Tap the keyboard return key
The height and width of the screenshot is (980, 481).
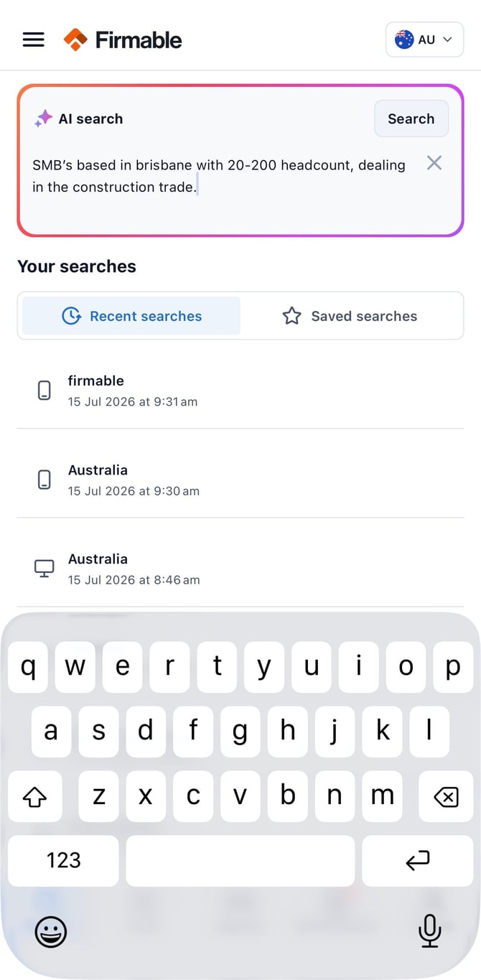(417, 860)
